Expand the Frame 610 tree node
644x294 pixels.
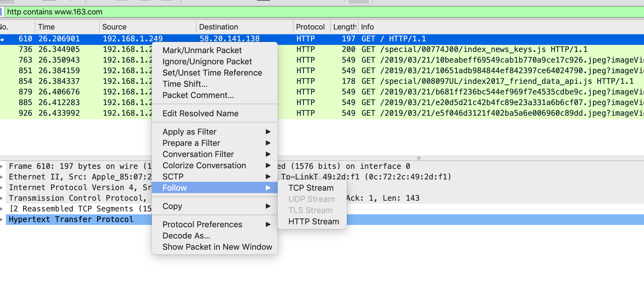coord(2,166)
